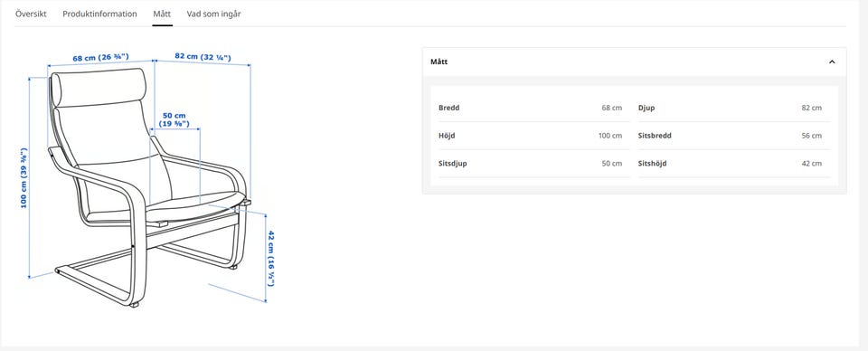
Task: Click the Bredd row label
Action: (x=449, y=108)
